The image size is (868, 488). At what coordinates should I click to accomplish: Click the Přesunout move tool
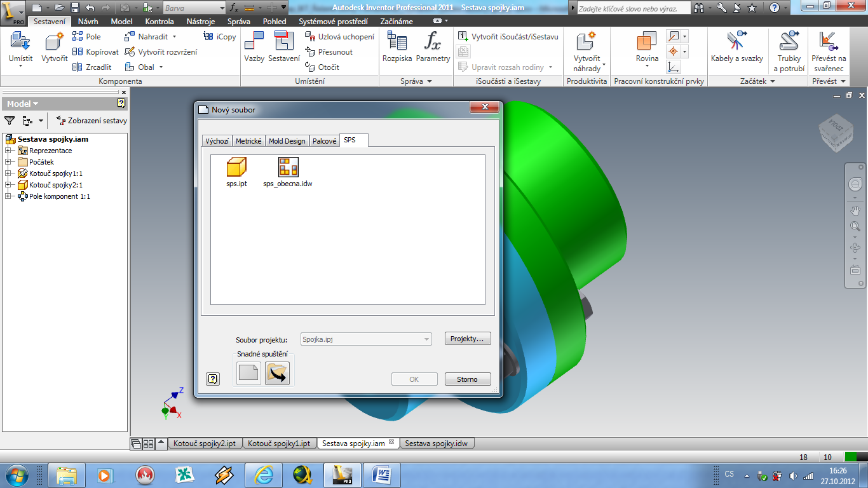pyautogui.click(x=329, y=52)
